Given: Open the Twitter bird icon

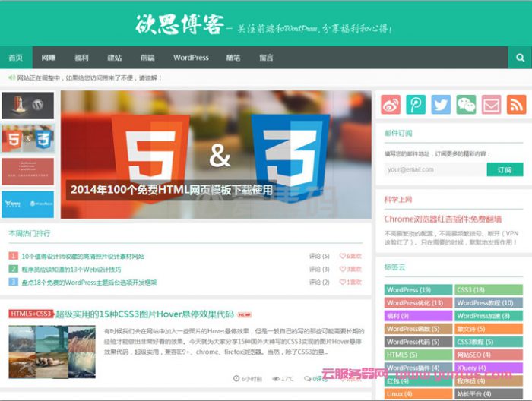Looking at the screenshot, I should [x=441, y=105].
